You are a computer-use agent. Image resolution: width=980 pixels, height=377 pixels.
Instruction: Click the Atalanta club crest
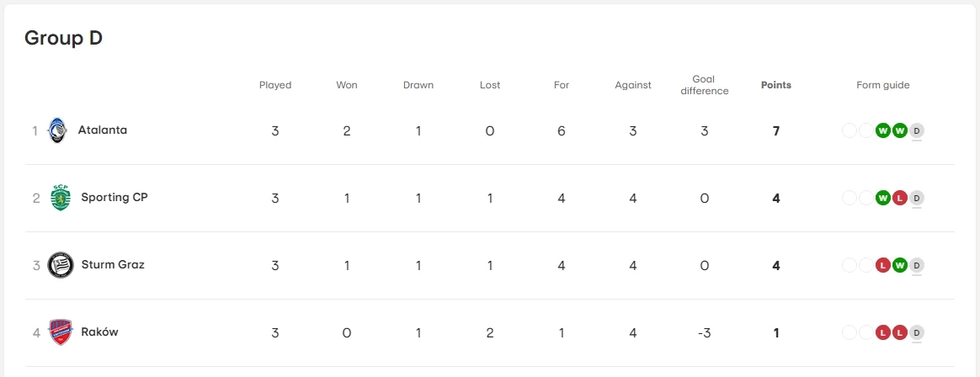tap(56, 130)
